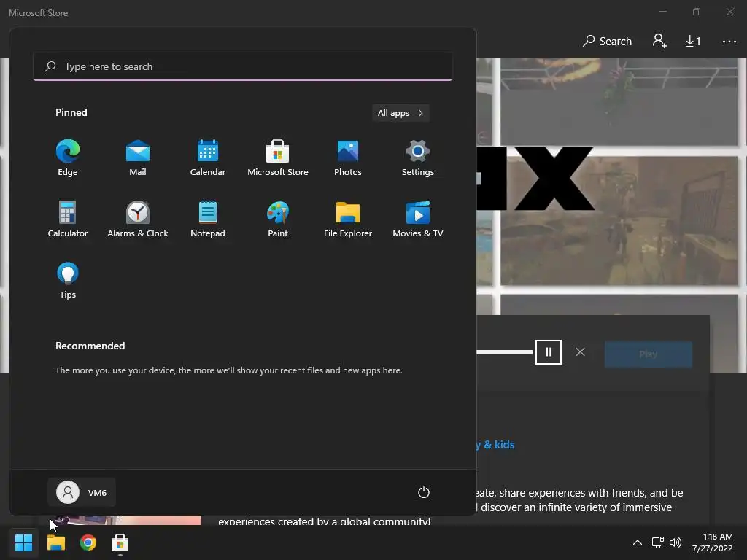Cancel the Store app download
747x560 pixels.
click(x=580, y=352)
